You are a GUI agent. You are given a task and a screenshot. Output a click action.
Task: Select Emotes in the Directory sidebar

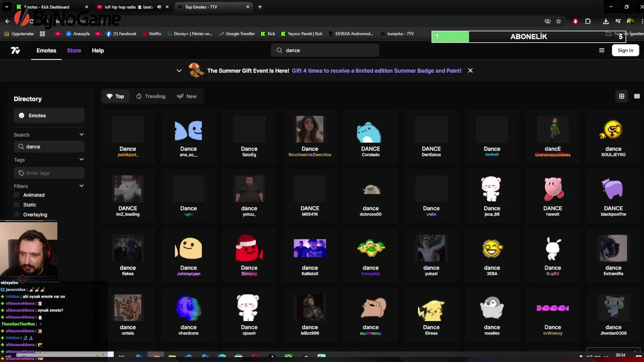[x=49, y=116]
